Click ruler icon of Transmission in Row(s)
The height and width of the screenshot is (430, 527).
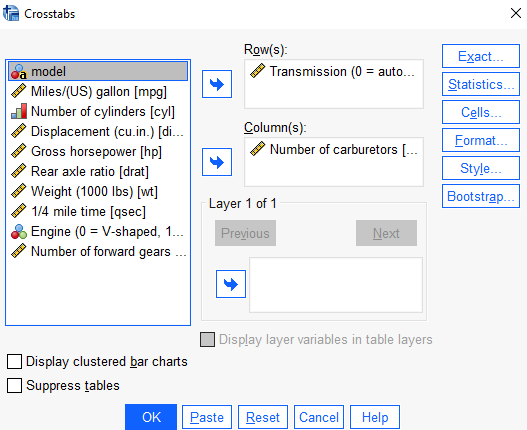click(258, 71)
